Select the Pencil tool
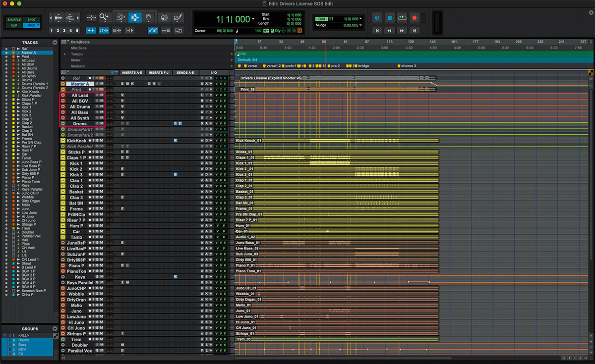 click(178, 17)
